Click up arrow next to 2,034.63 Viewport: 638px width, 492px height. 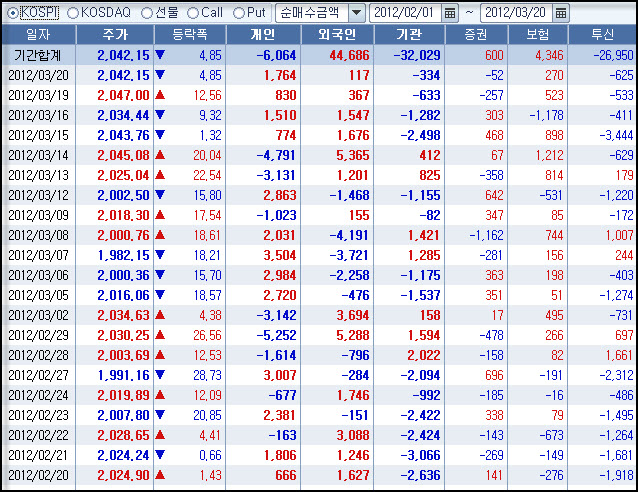pyautogui.click(x=160, y=315)
